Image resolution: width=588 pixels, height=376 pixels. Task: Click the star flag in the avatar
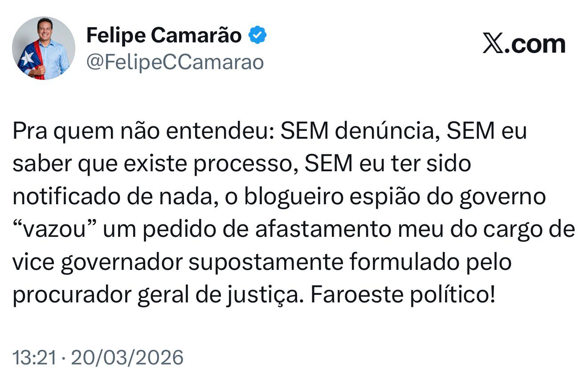coord(27,58)
